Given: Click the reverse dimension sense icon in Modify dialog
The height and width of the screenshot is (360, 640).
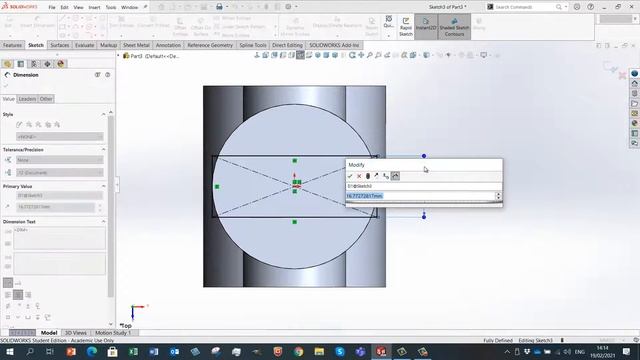Looking at the screenshot, I should [x=376, y=176].
